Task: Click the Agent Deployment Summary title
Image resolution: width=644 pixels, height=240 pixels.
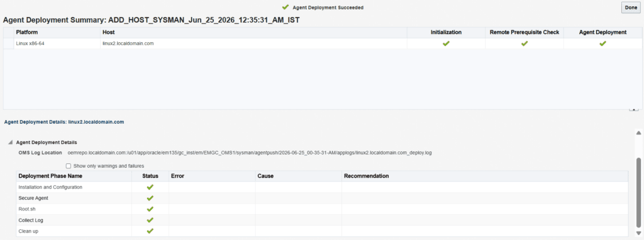Action: point(151,19)
